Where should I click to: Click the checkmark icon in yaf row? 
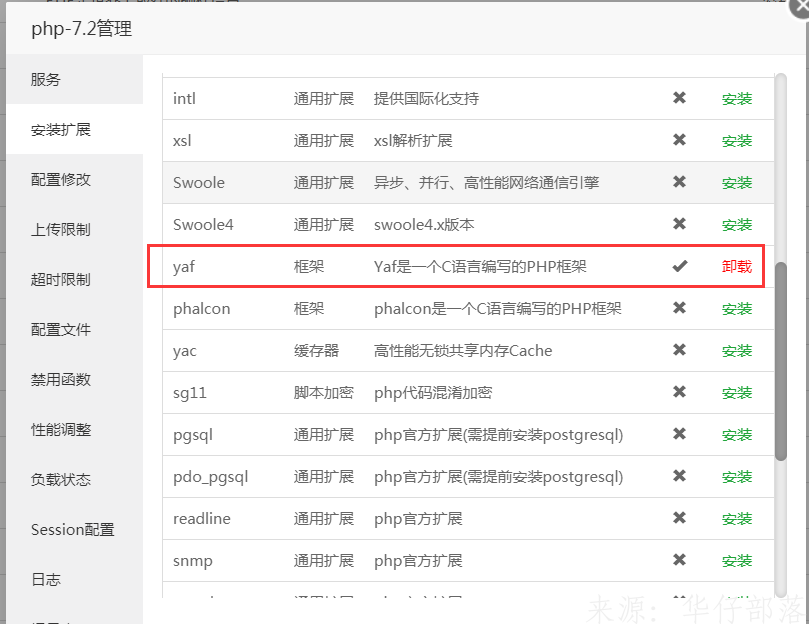point(679,266)
